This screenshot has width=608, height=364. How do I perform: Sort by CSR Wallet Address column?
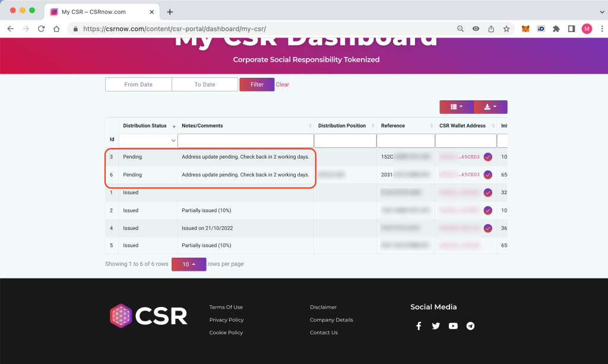465,126
